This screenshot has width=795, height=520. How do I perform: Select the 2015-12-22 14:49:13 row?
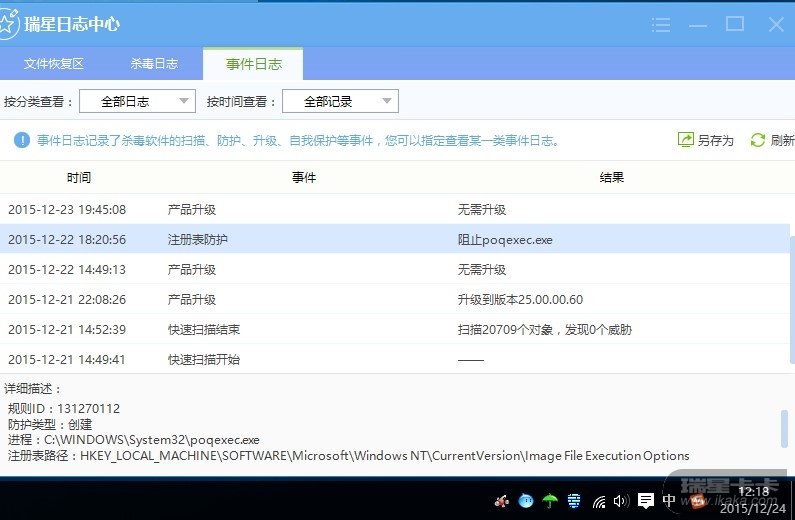tap(395, 269)
